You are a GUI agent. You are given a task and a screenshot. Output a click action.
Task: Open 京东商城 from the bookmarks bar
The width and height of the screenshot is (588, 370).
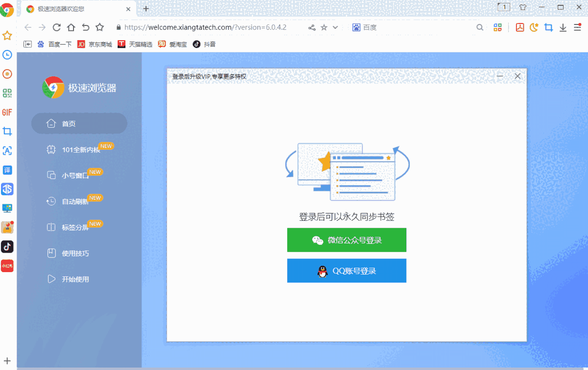[94, 44]
